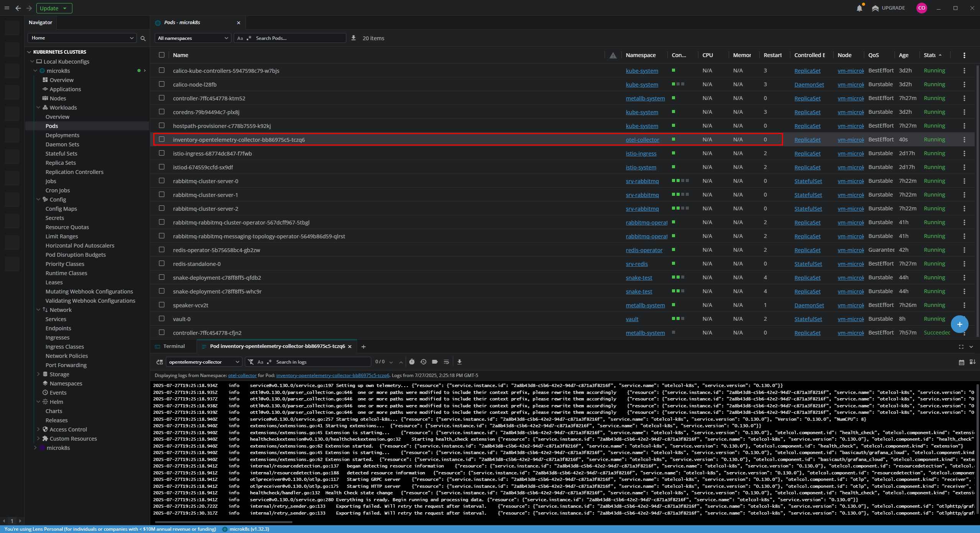Screen dimensions: 980x533
Task: Open the log date calendar picker
Action: (961, 362)
